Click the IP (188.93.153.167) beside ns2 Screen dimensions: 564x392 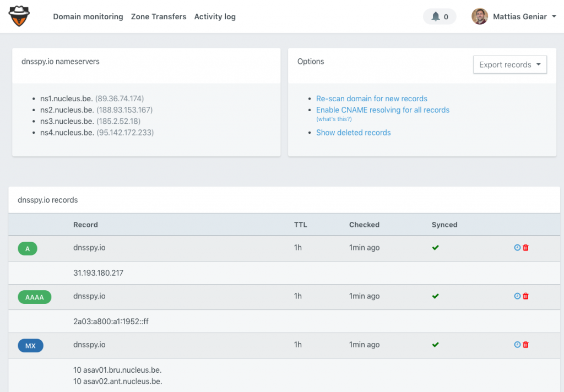coord(124,110)
